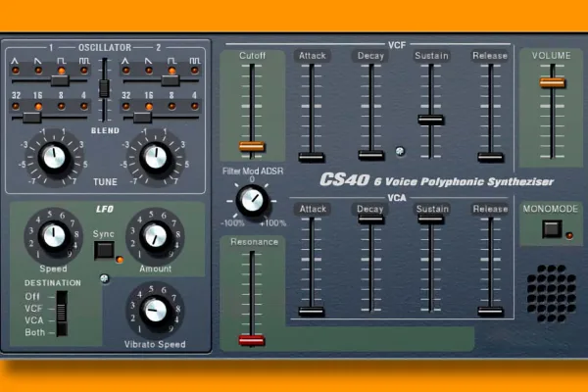Click the oscillator Blend vertical slider handle
This screenshot has height=392, width=588.
click(x=104, y=88)
